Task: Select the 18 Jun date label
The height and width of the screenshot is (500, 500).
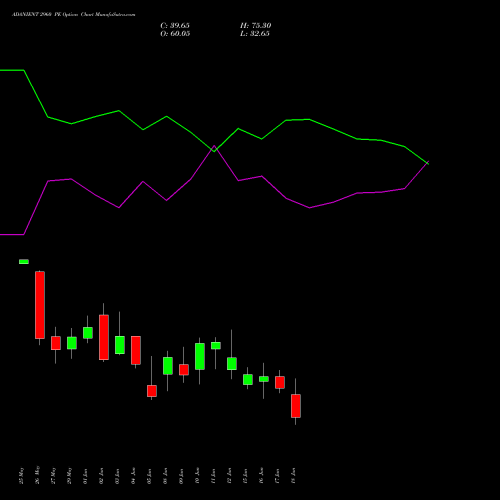Action: tap(294, 476)
